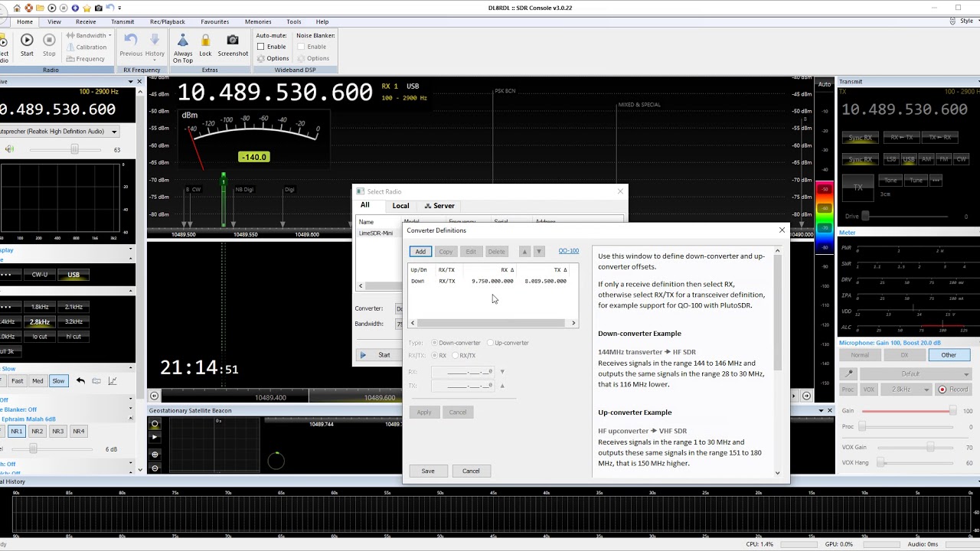Click the QO-100 link
The width and height of the screenshot is (980, 551).
[568, 251]
